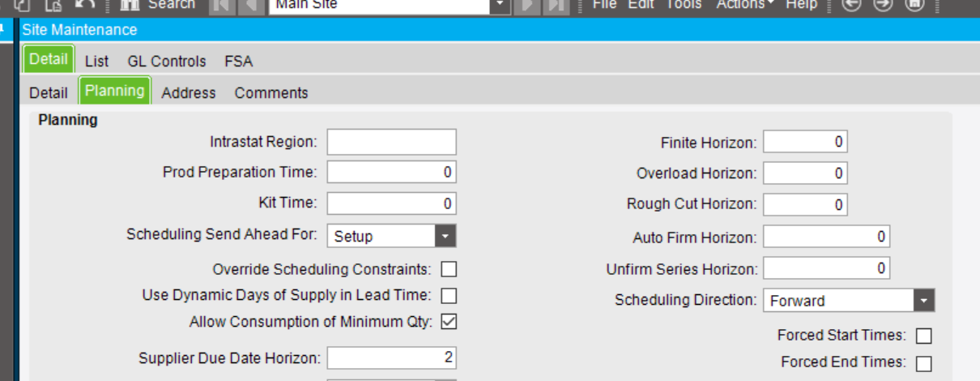Click the forward circle arrow icon
The image size is (980, 381).
[x=882, y=4]
